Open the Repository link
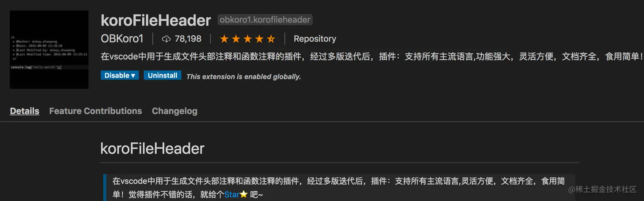Screen dimensions: 644x201 click(x=315, y=39)
